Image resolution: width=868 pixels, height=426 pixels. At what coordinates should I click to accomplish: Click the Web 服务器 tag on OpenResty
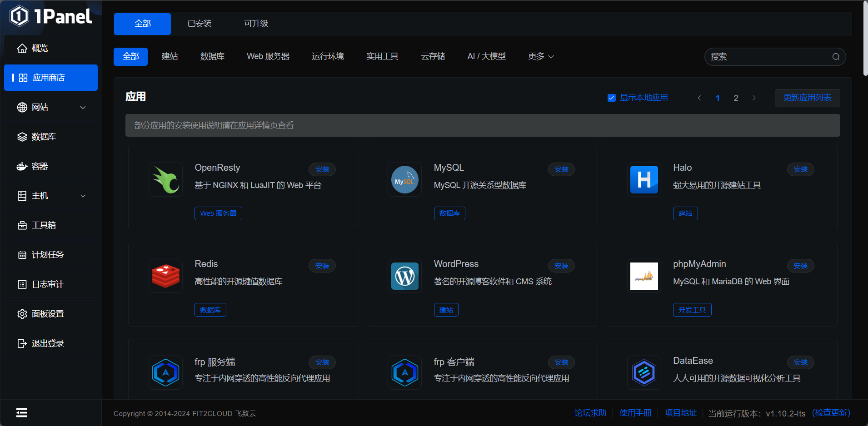218,213
